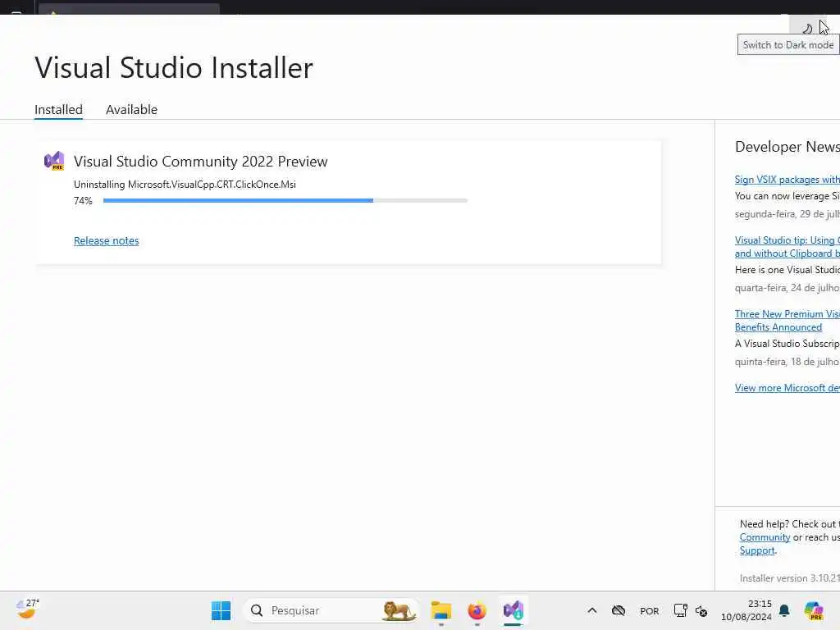Switch to the Installed tab
The image size is (840, 630).
tap(58, 109)
